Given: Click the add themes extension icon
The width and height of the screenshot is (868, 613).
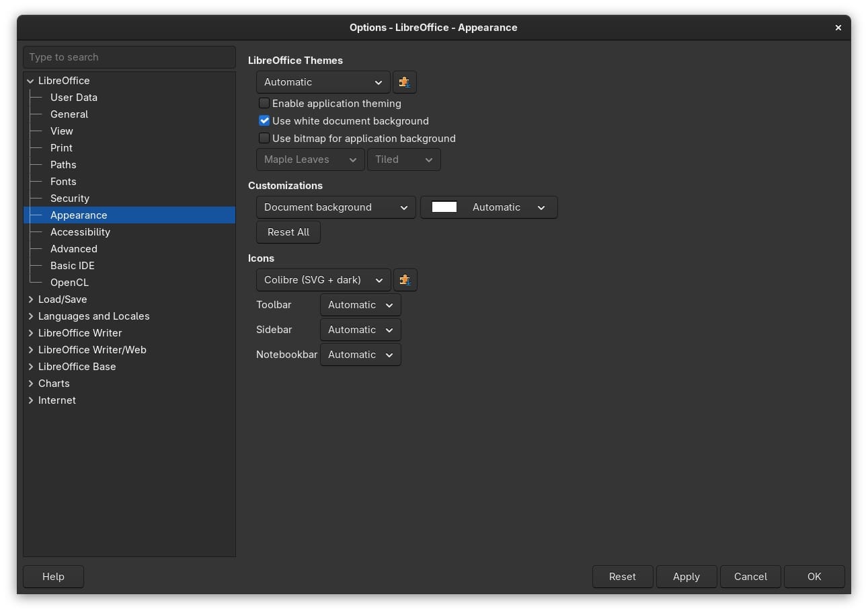Looking at the screenshot, I should [404, 82].
